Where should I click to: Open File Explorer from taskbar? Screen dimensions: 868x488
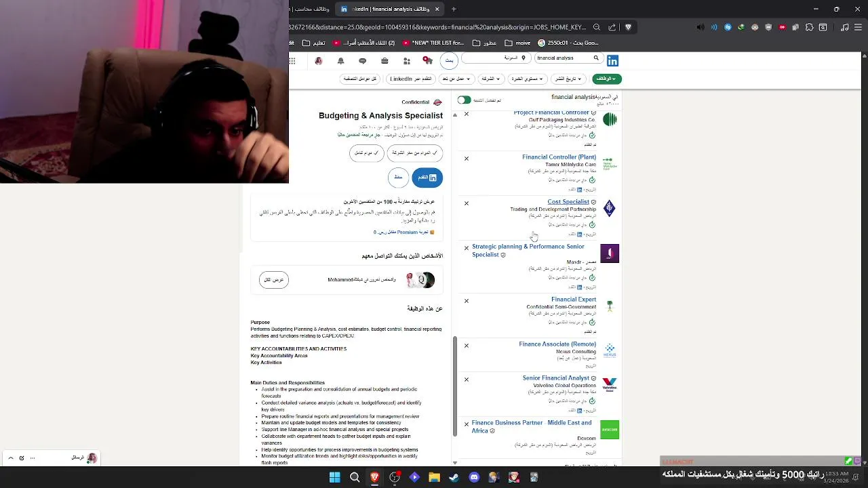[434, 477]
